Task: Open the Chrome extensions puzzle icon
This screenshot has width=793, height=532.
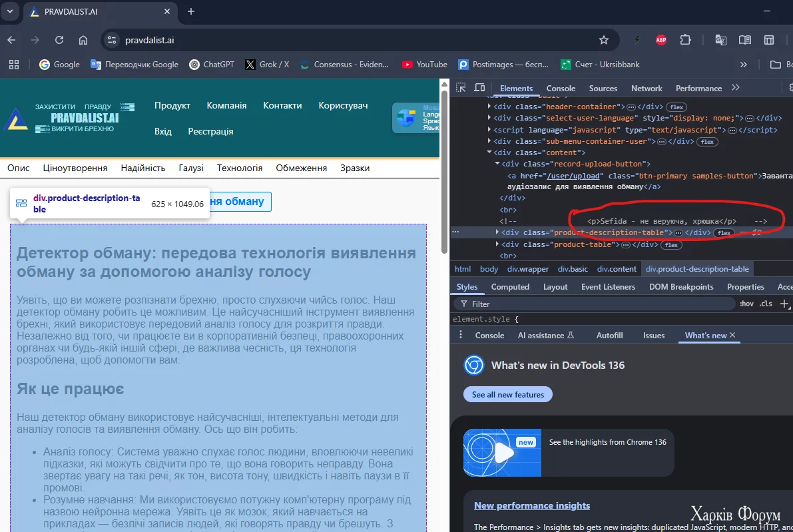Action: pyautogui.click(x=686, y=39)
